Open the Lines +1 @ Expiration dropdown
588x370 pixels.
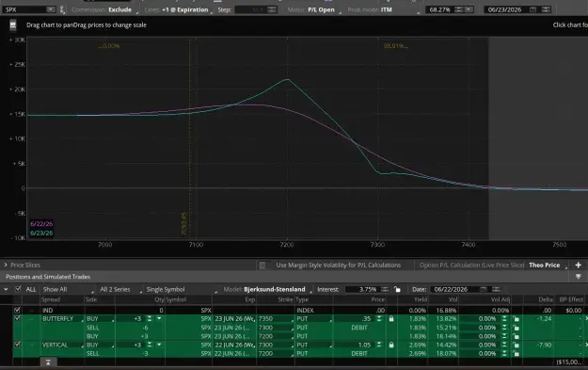tap(178, 9)
